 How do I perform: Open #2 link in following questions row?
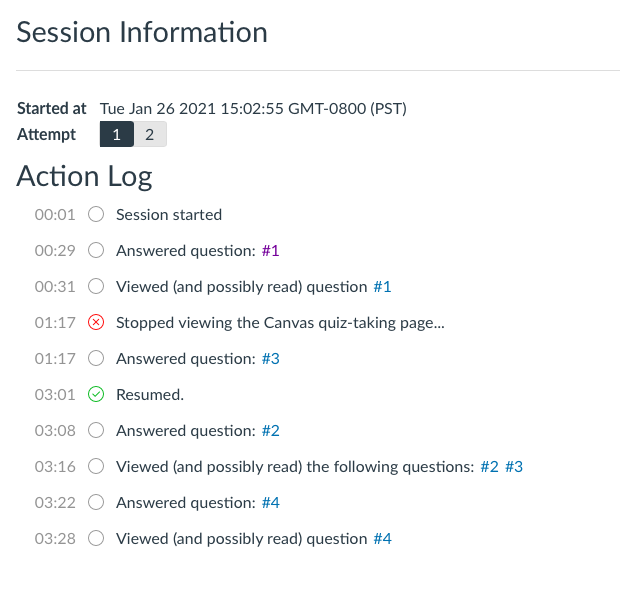coord(489,466)
